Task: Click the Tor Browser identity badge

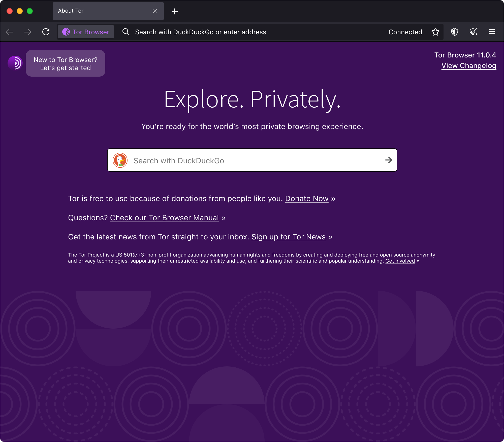Action: click(x=86, y=32)
